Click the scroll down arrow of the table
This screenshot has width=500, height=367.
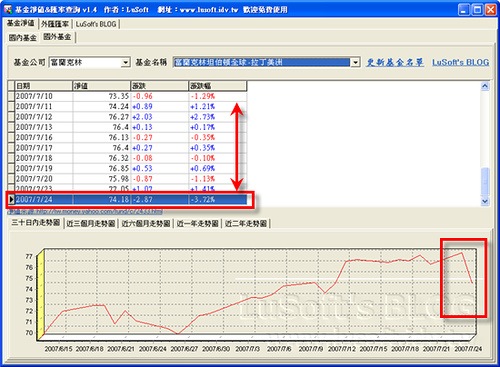tap(485, 201)
